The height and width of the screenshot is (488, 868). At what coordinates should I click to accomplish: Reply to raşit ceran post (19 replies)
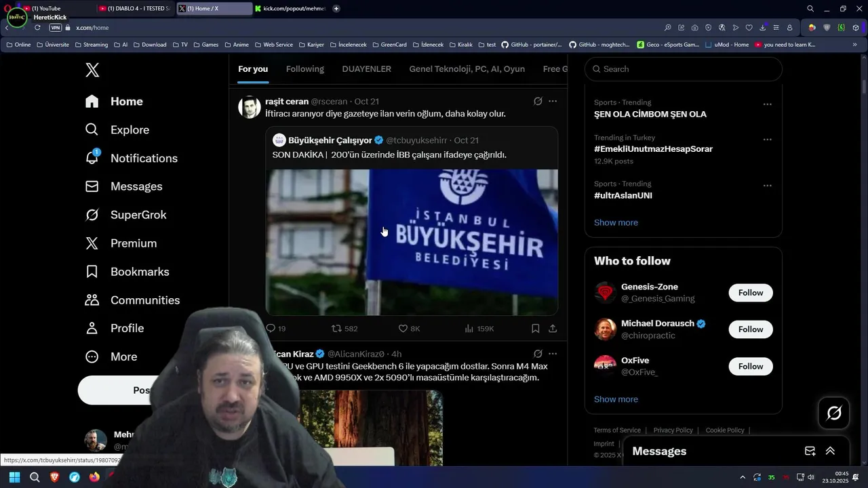click(x=275, y=328)
